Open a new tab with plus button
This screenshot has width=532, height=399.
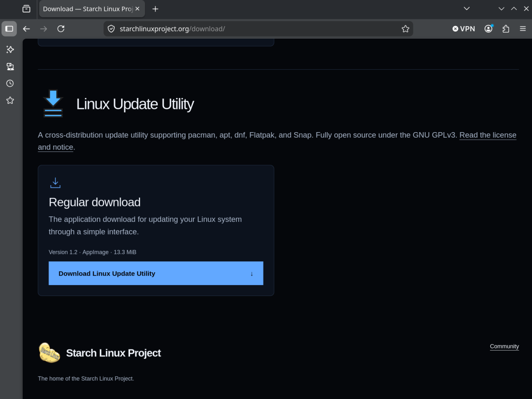click(155, 9)
